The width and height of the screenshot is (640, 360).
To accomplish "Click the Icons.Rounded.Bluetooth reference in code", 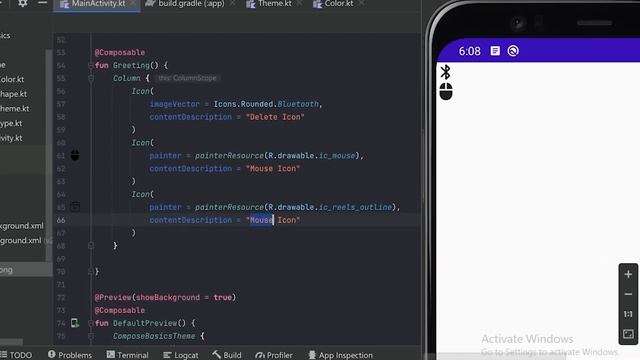I will click(266, 104).
